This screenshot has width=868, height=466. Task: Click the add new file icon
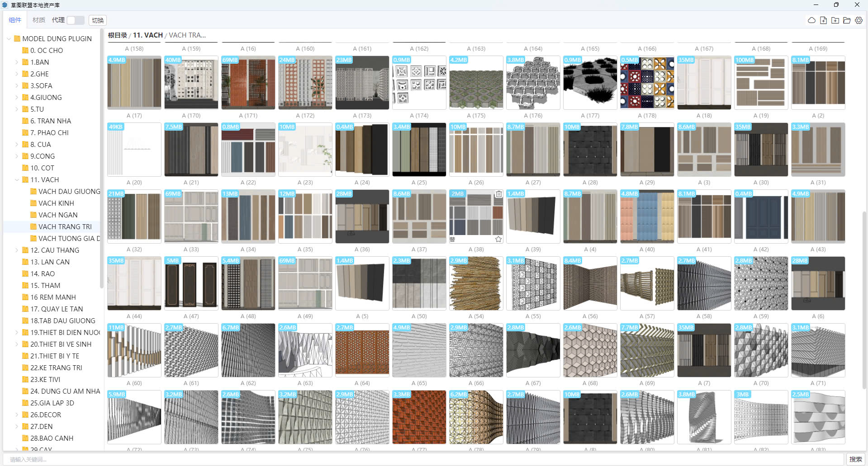pyautogui.click(x=823, y=20)
